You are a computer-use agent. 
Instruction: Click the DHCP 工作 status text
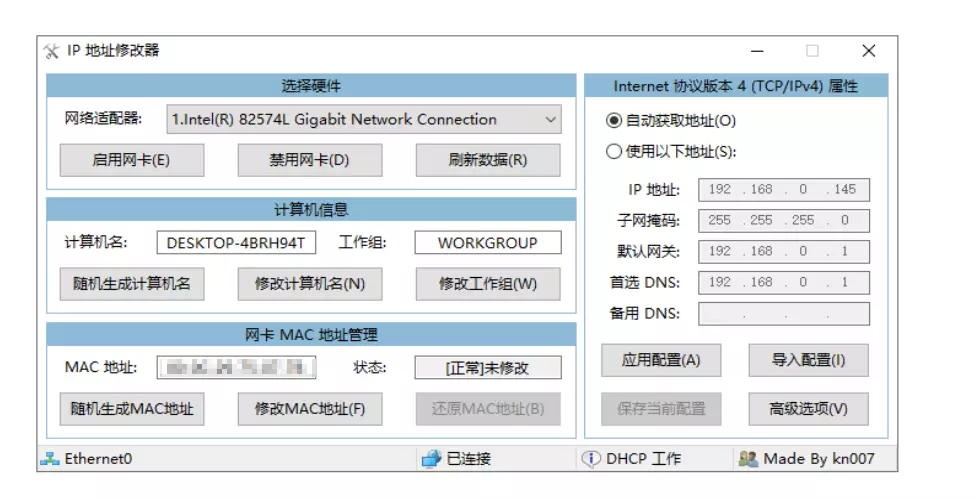(644, 459)
